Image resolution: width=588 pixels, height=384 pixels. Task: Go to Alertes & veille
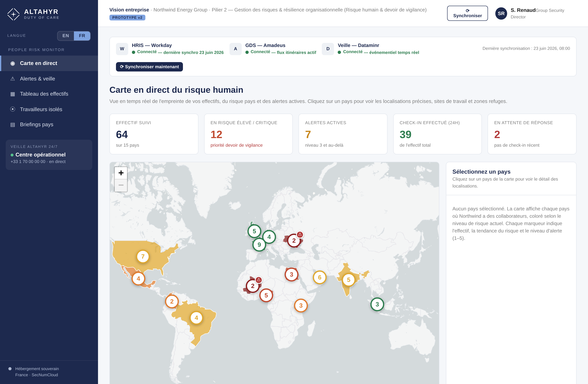pos(49,79)
